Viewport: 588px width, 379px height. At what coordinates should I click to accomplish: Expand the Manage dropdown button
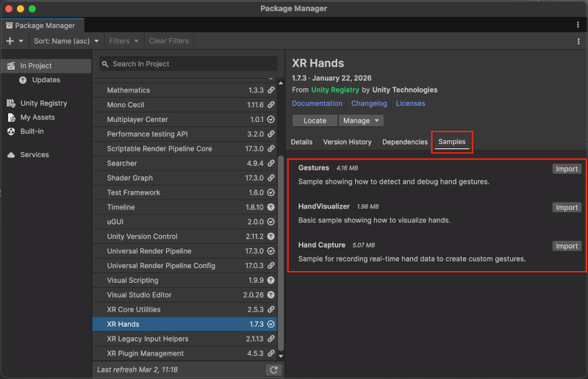click(361, 120)
